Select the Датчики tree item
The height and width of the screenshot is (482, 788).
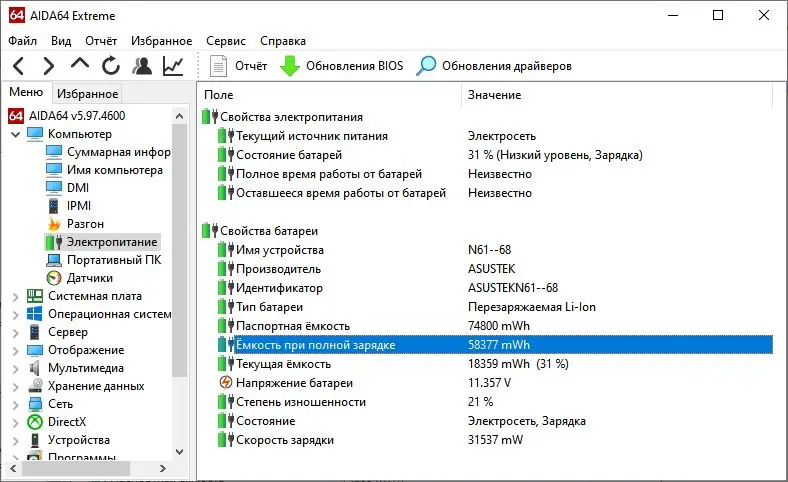(x=89, y=278)
